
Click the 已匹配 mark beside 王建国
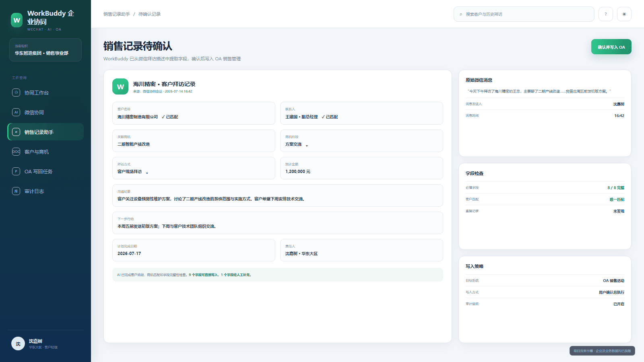click(x=330, y=117)
